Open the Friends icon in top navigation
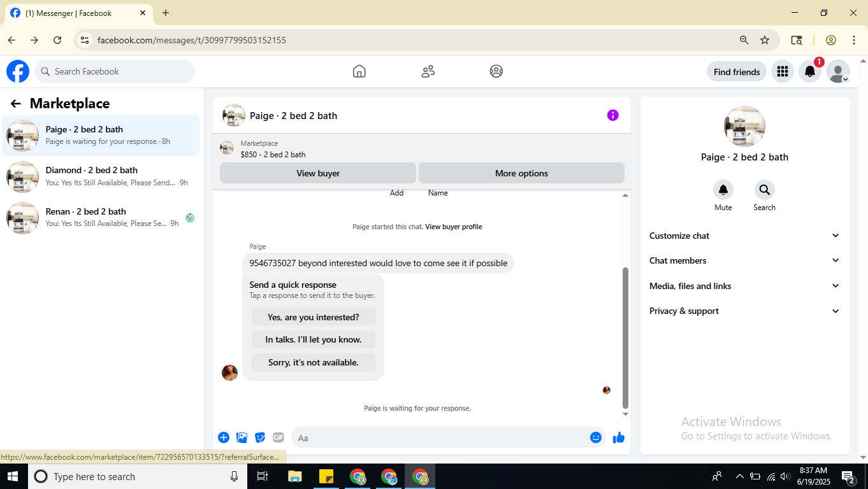The image size is (868, 489). (x=428, y=71)
